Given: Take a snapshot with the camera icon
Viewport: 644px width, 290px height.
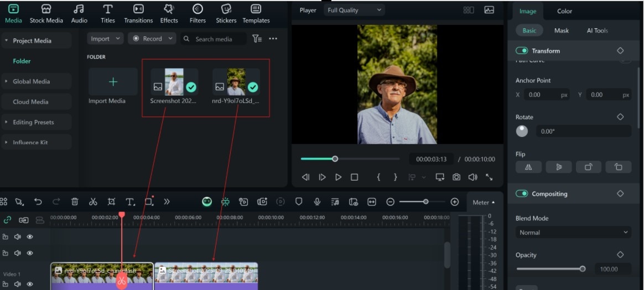Looking at the screenshot, I should 456,177.
